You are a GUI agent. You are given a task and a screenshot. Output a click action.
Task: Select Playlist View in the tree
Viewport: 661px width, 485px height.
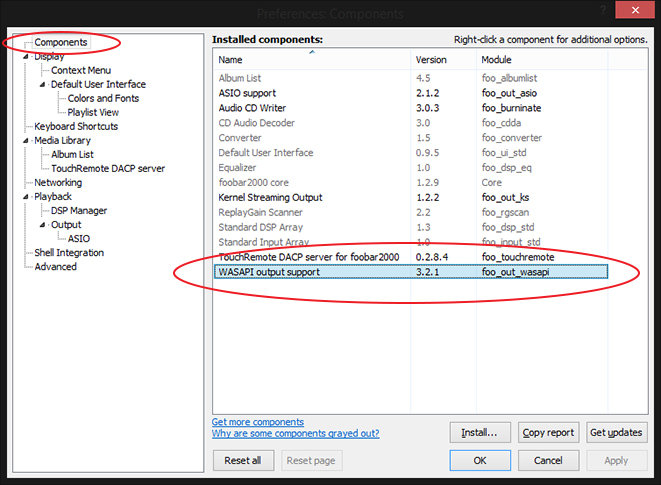click(93, 113)
